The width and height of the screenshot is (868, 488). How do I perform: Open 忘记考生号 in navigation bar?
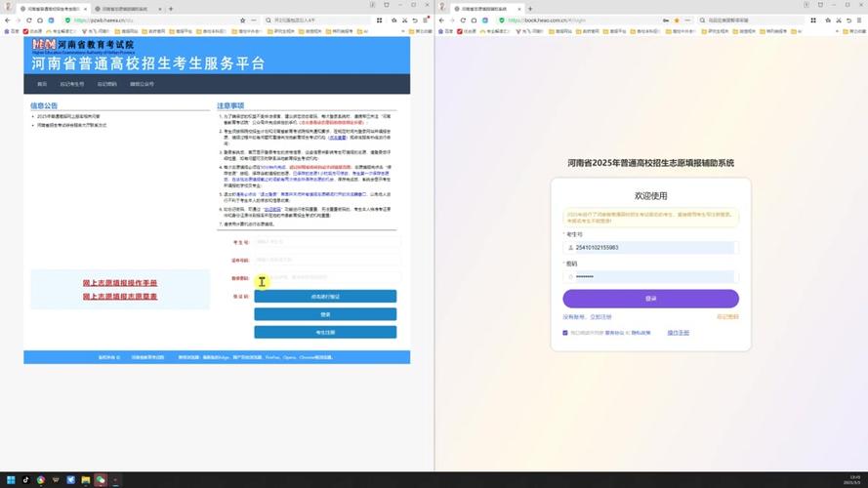tap(72, 84)
